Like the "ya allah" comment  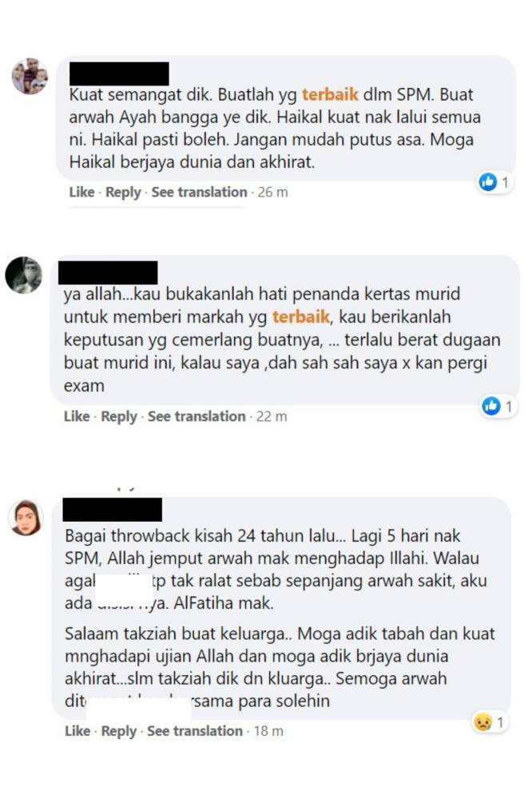(77, 416)
